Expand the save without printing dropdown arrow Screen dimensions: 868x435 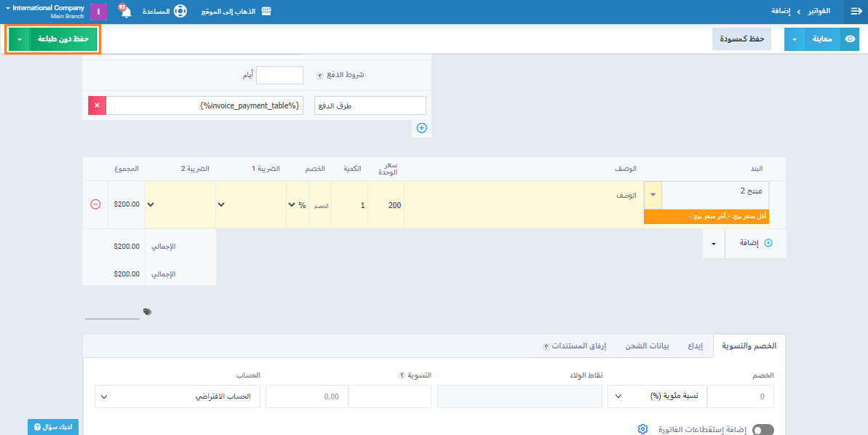[x=19, y=39]
